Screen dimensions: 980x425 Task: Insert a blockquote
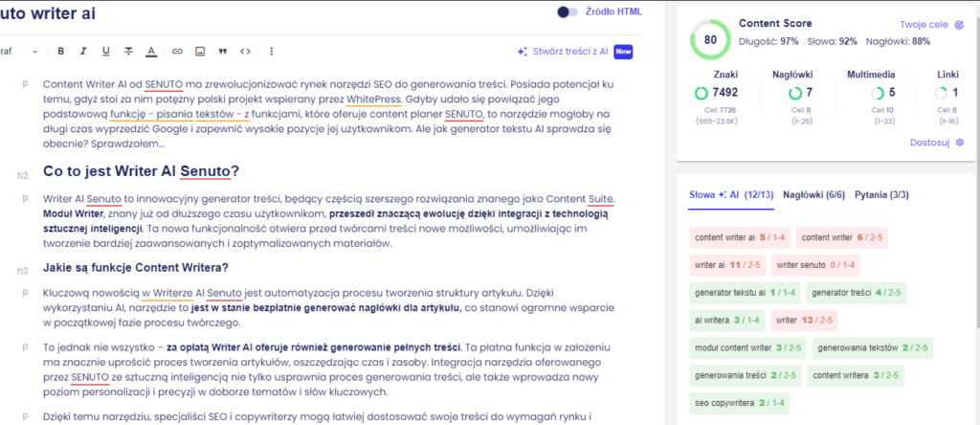coord(222,52)
